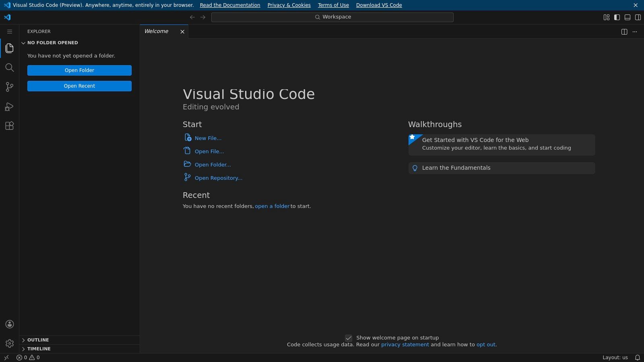Screen dimensions: 644x362
Task: Open the Manage settings gear
Action: (x=10, y=343)
